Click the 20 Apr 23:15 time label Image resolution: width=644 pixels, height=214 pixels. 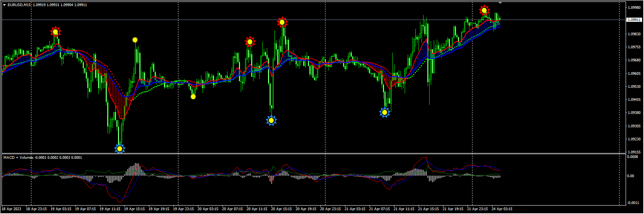click(x=330, y=209)
